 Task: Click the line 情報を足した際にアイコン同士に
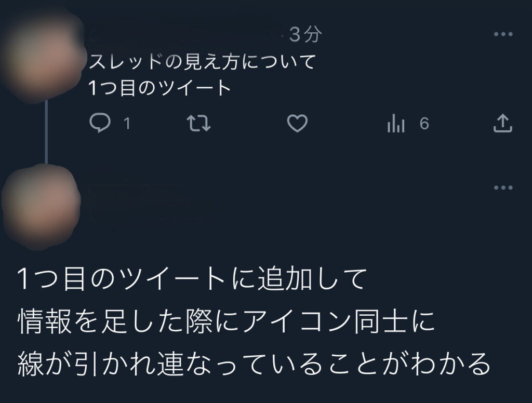pos(226,321)
